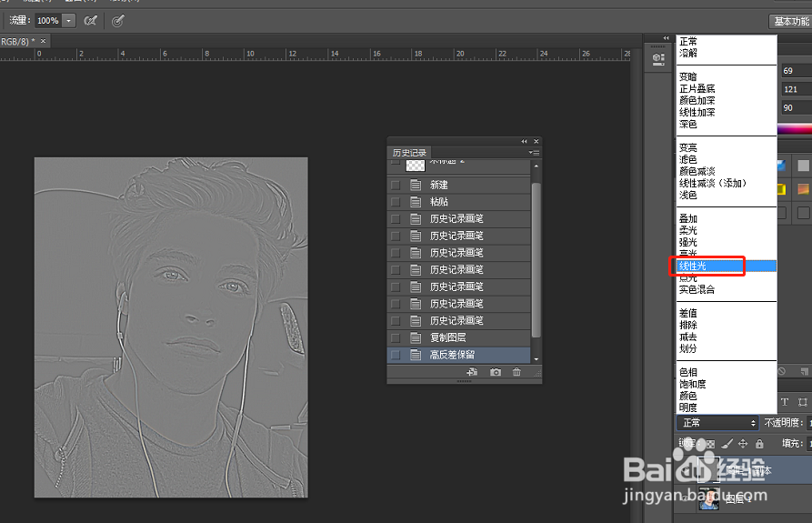812x523 pixels.
Task: Toggle airbrush build-up icon in options bar
Action: (91, 21)
